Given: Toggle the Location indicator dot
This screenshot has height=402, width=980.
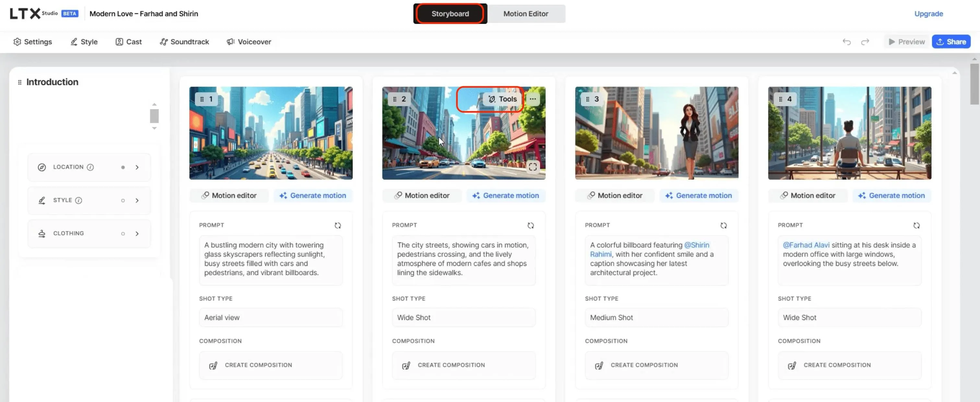Looking at the screenshot, I should (123, 167).
